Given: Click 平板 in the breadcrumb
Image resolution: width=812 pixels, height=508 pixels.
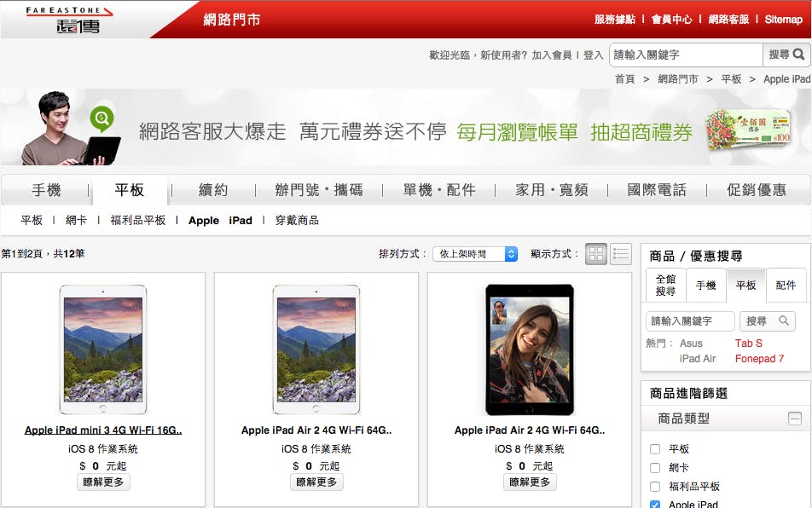Looking at the screenshot, I should click(x=731, y=78).
